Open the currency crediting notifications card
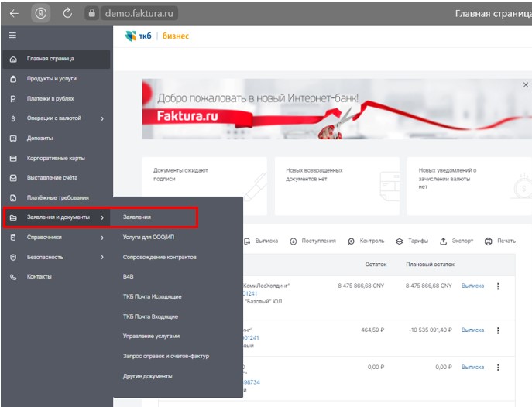532x407 pixels. pyautogui.click(x=469, y=186)
